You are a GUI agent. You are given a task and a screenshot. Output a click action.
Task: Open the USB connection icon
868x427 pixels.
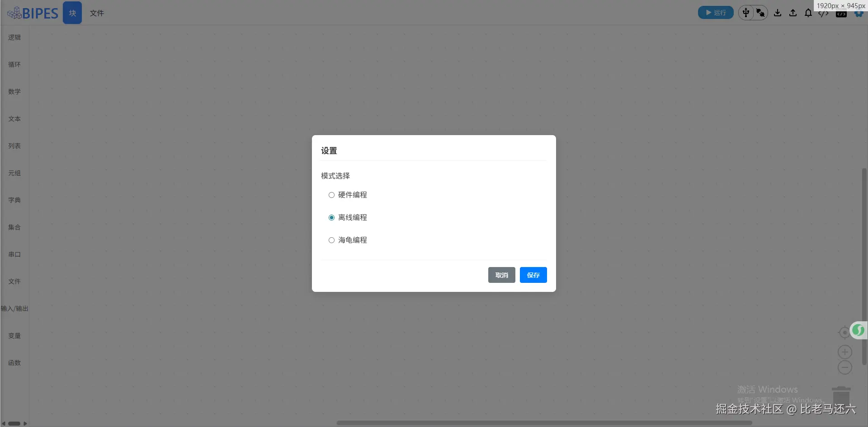pos(745,13)
